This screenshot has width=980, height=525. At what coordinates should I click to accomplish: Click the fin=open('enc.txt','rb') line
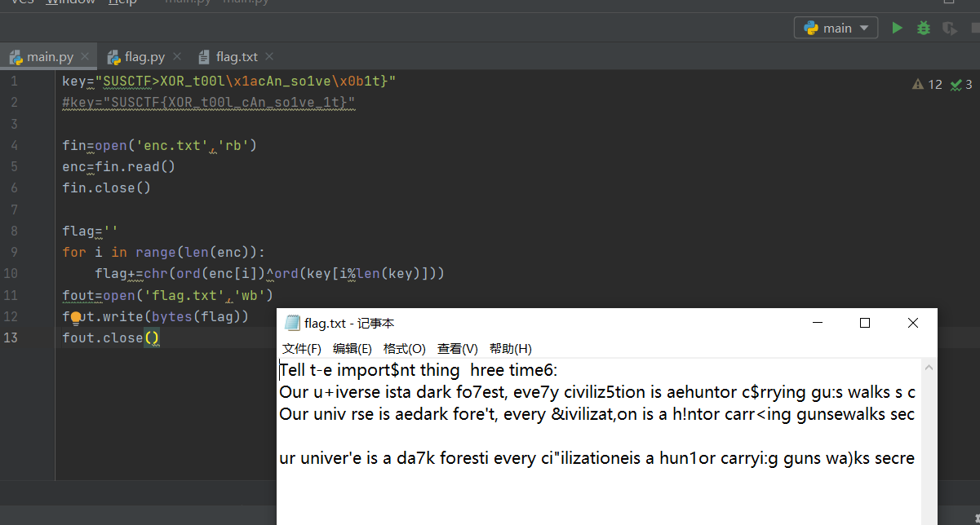pos(160,145)
